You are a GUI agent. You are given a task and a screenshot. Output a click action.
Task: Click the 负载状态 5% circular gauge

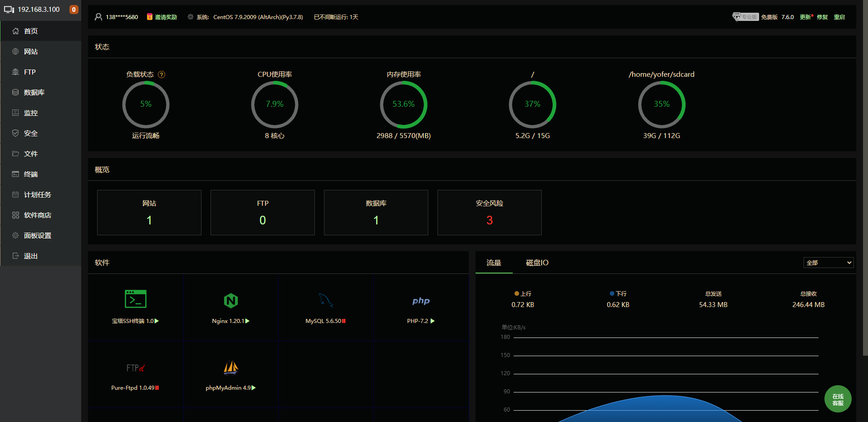pos(146,104)
